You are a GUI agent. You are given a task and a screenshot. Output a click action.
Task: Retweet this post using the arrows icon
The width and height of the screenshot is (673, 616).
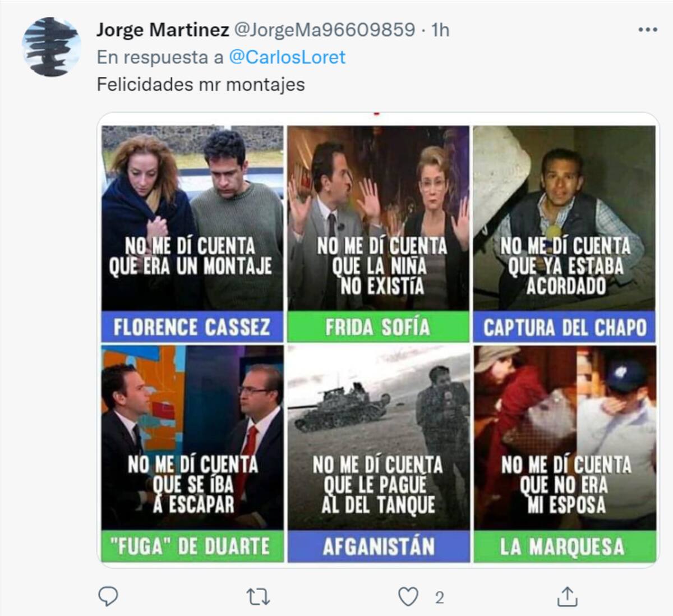coord(259,597)
